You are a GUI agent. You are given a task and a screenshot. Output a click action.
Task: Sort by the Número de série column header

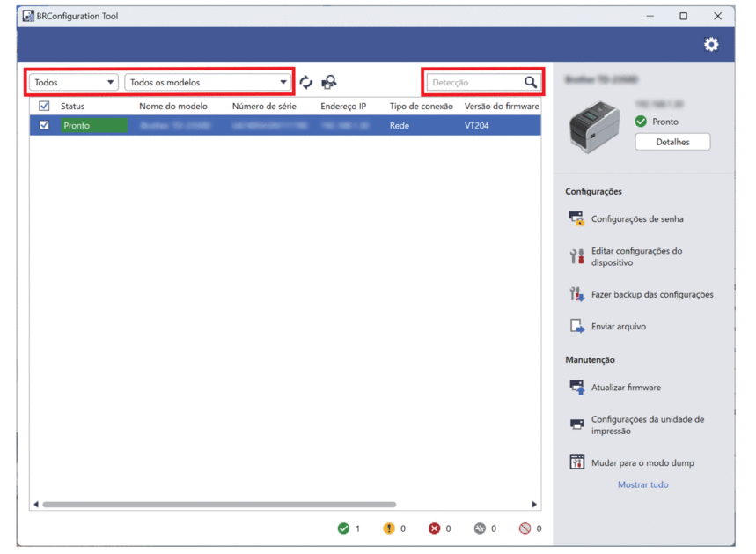click(264, 107)
